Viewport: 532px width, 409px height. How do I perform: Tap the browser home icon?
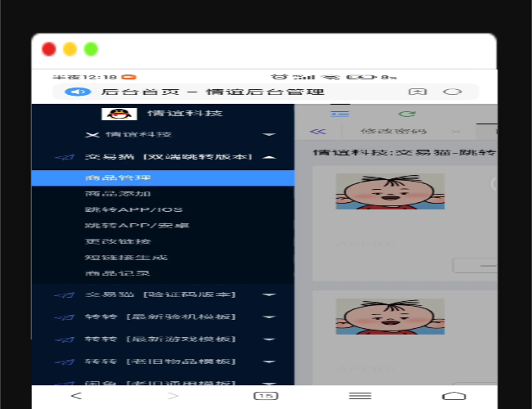(454, 396)
